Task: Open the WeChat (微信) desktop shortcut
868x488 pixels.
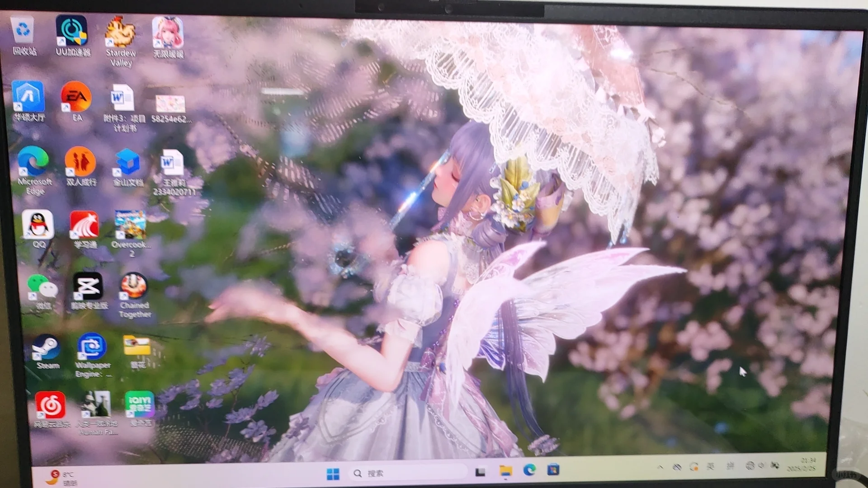Action: point(43,291)
